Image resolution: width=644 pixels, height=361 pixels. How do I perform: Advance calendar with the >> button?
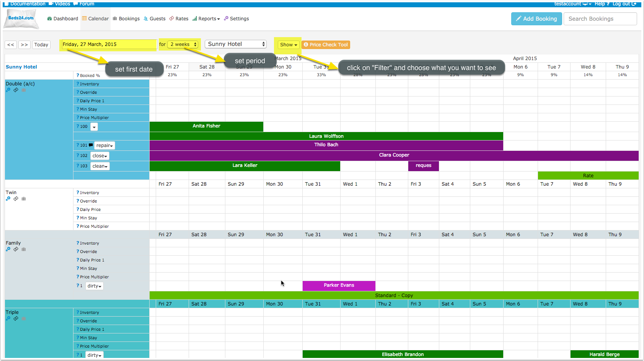(x=24, y=45)
